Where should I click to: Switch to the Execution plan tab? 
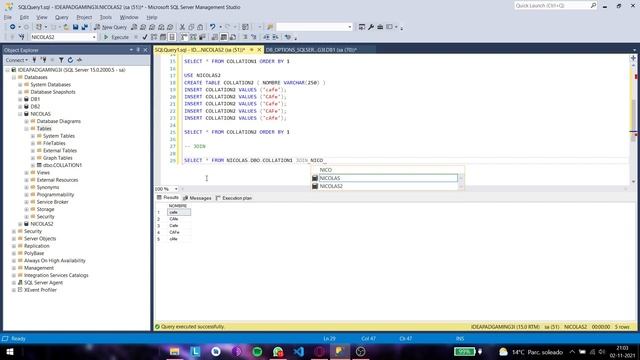click(x=234, y=198)
